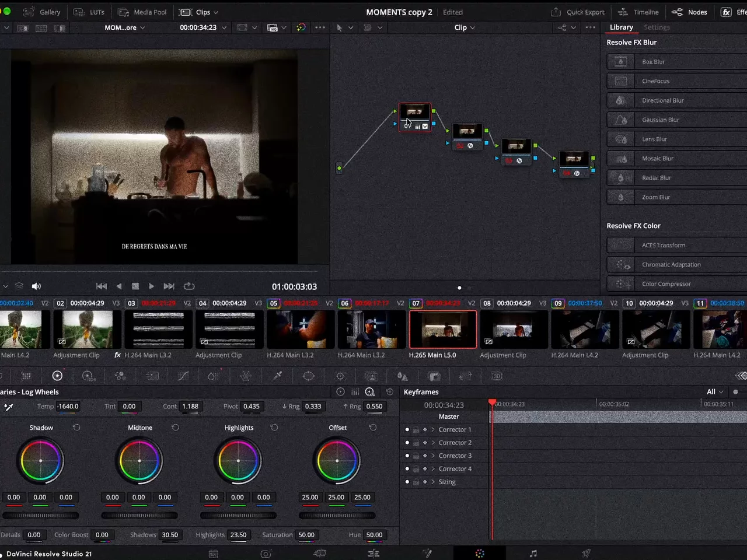Image resolution: width=747 pixels, height=560 pixels.
Task: Expand the Sizing keyframe track
Action: [433, 482]
